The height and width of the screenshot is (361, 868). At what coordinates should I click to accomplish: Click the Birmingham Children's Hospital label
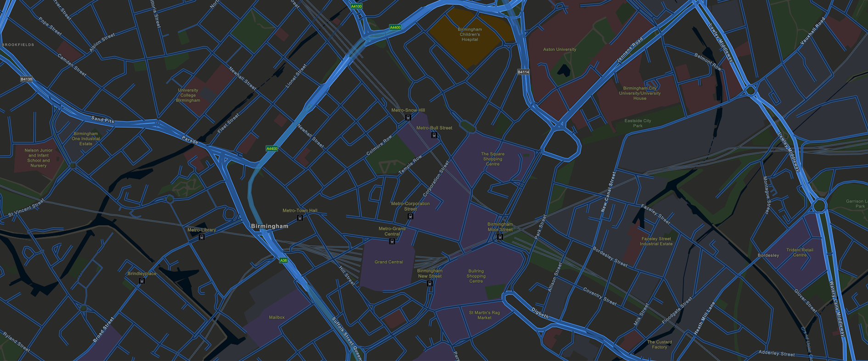470,34
